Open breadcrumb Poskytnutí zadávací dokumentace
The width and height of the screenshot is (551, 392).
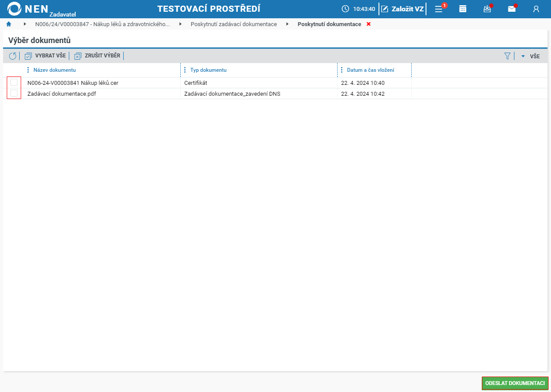234,24
